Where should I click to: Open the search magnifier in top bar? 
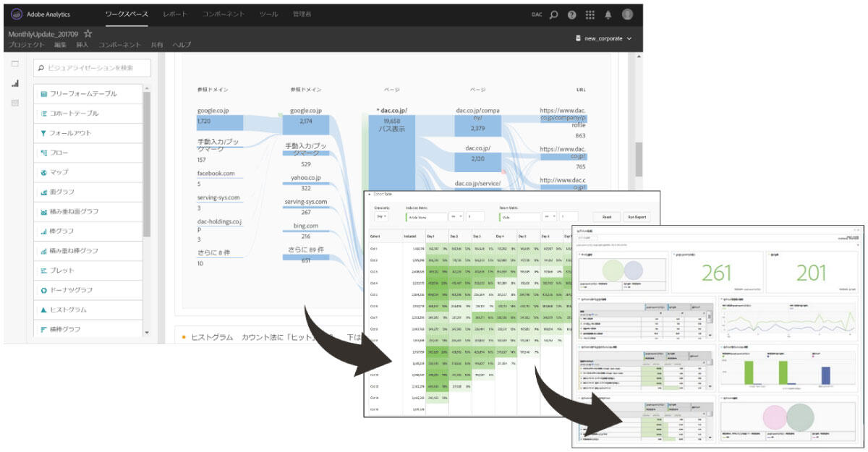click(x=554, y=14)
